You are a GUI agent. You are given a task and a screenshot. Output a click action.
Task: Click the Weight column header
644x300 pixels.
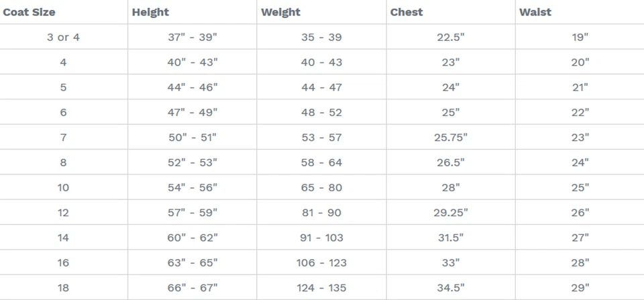(x=280, y=12)
